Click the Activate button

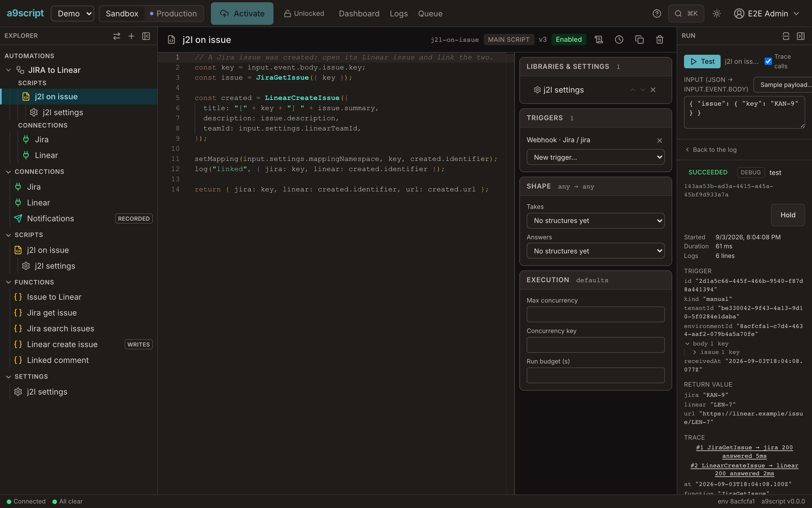(x=242, y=14)
